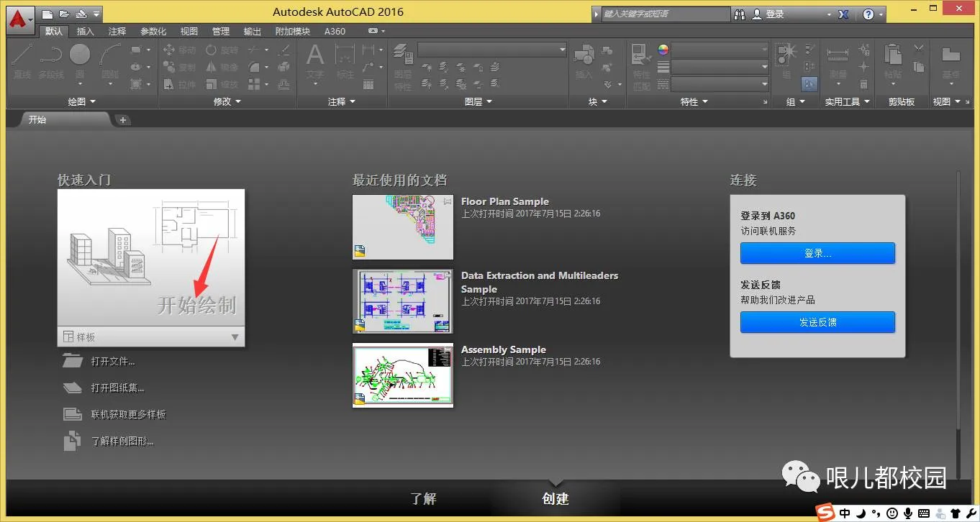This screenshot has width=980, height=522.
Task: Add a new drawing tab with plus
Action: pyautogui.click(x=123, y=120)
